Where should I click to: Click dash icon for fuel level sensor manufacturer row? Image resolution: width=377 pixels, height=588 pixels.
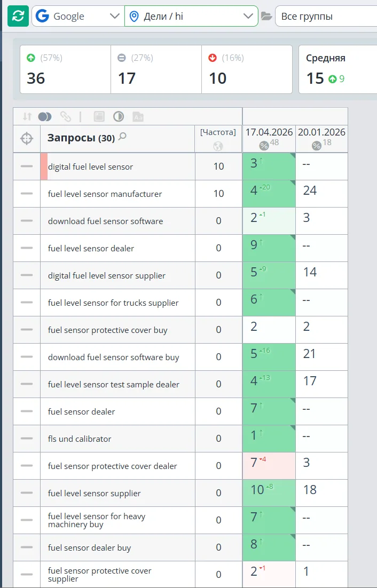(27, 194)
